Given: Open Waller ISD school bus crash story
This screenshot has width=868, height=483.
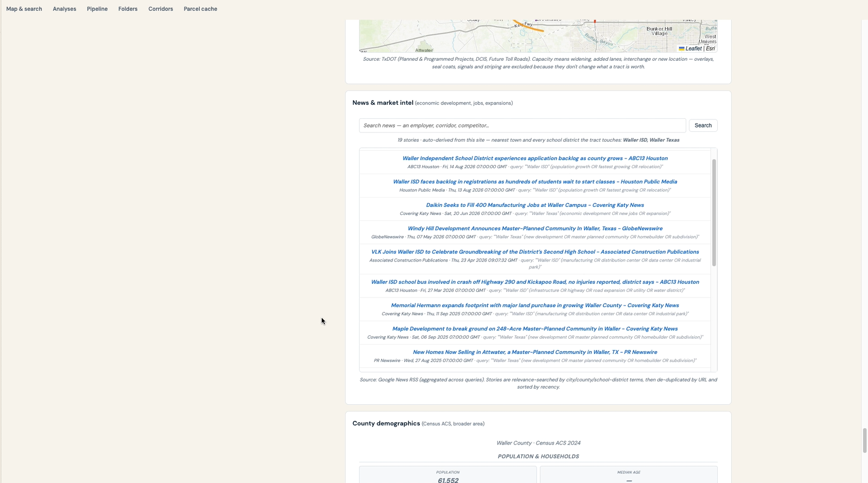Looking at the screenshot, I should (535, 282).
